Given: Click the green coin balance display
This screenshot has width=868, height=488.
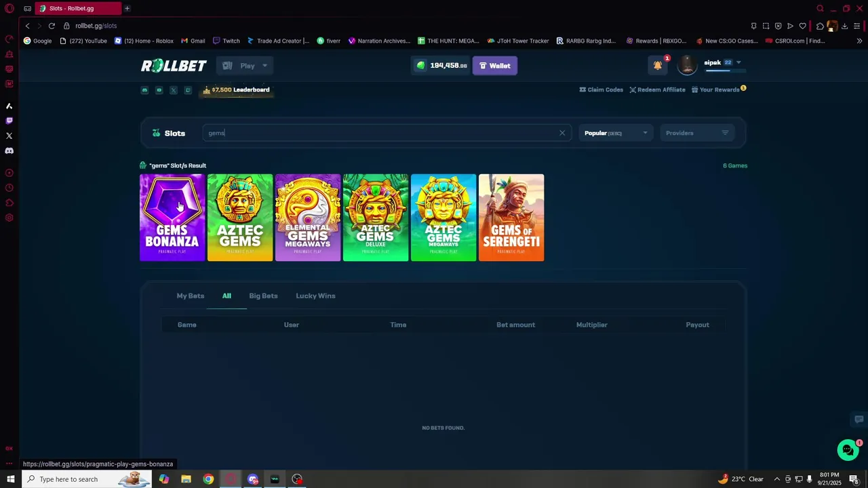Looking at the screenshot, I should (x=441, y=66).
